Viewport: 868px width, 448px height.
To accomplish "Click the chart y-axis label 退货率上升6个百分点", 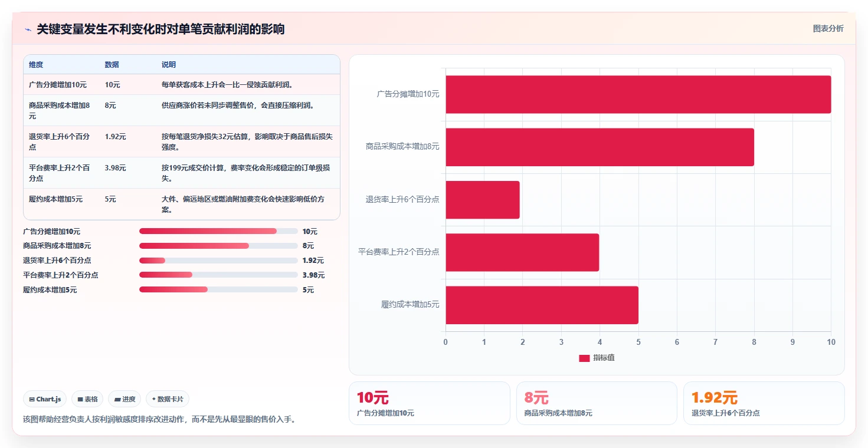I will click(x=402, y=200).
